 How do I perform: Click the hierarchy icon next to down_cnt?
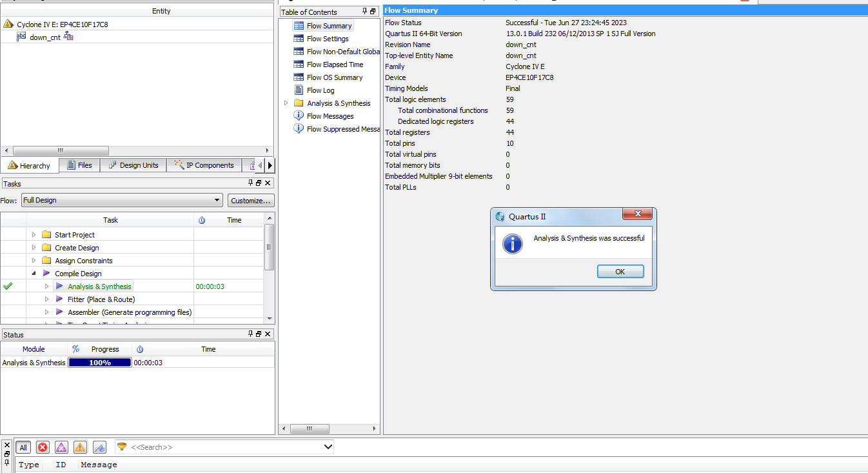click(68, 37)
